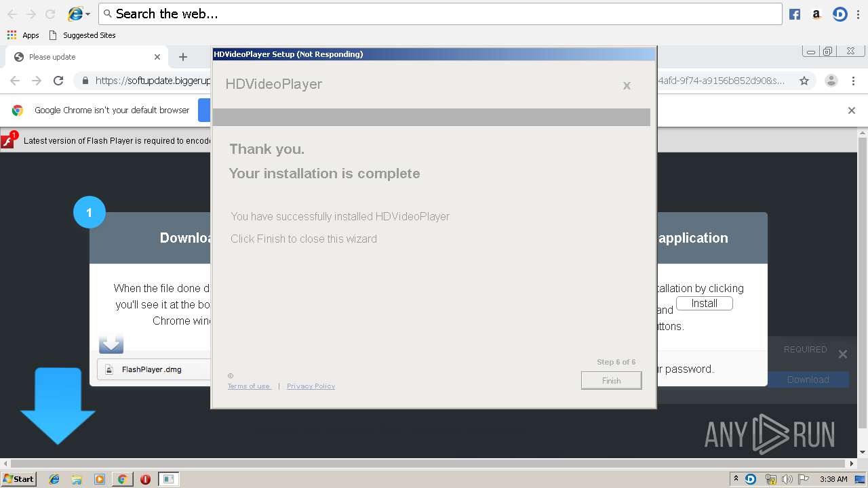
Task: Click Chrome's reload page icon
Action: coord(58,81)
